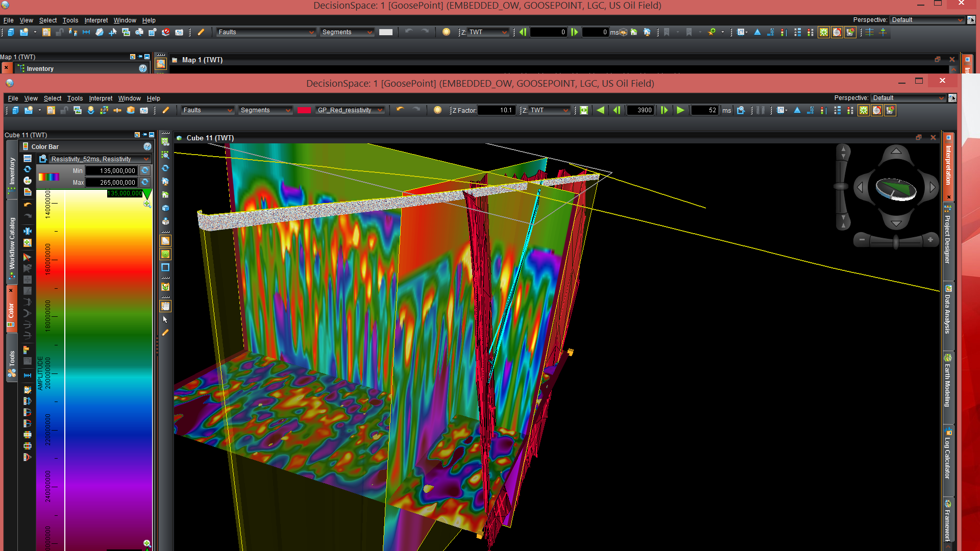Click the camera snapshot icon in front toolbar
980x551 pixels.
[144, 110]
